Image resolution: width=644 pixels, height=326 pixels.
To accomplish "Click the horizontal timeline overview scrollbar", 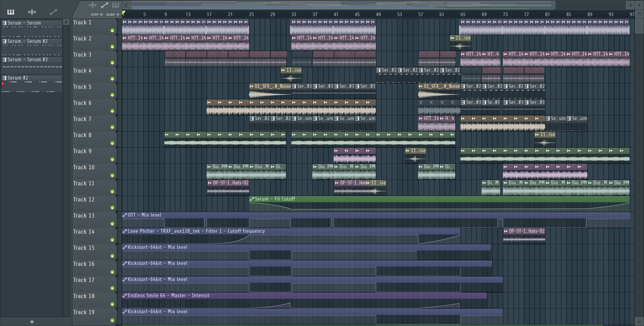I will coord(343,5).
